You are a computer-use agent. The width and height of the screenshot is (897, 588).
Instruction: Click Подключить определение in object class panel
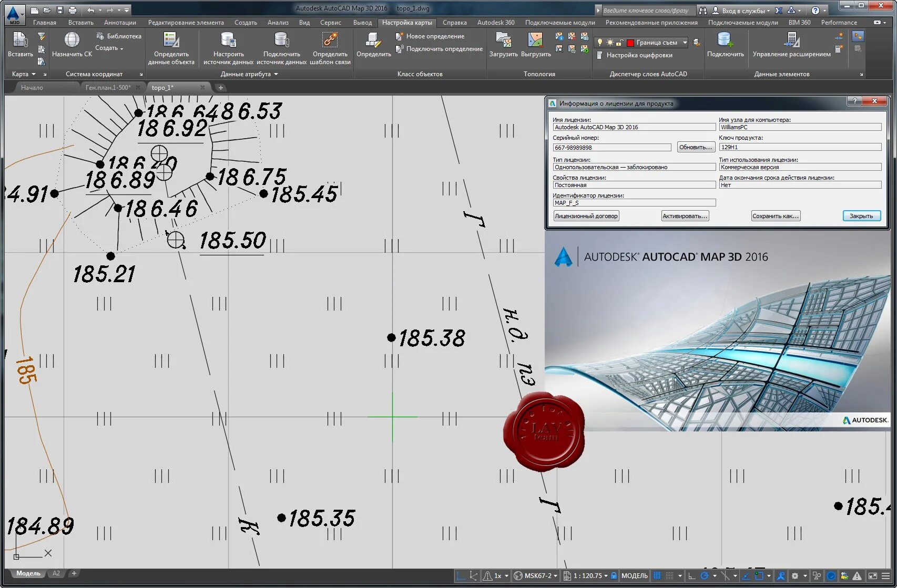click(x=439, y=49)
